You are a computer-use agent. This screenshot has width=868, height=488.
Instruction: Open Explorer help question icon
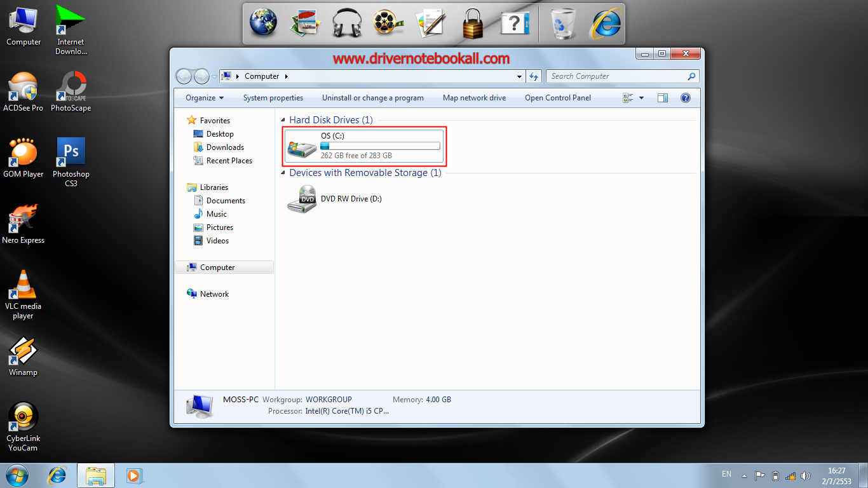(686, 98)
